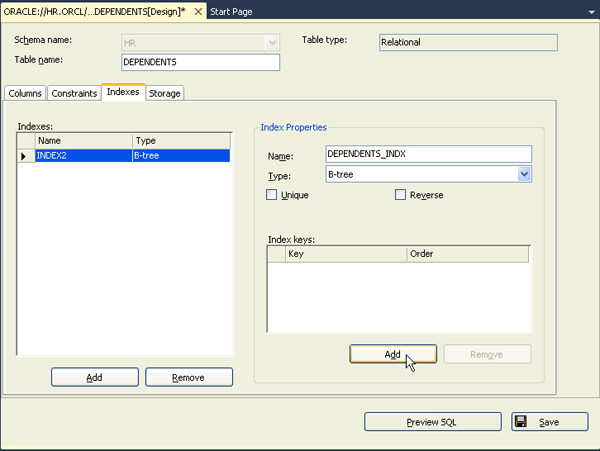The width and height of the screenshot is (600, 451).
Task: Enable the Unique checkbox
Action: pos(272,195)
